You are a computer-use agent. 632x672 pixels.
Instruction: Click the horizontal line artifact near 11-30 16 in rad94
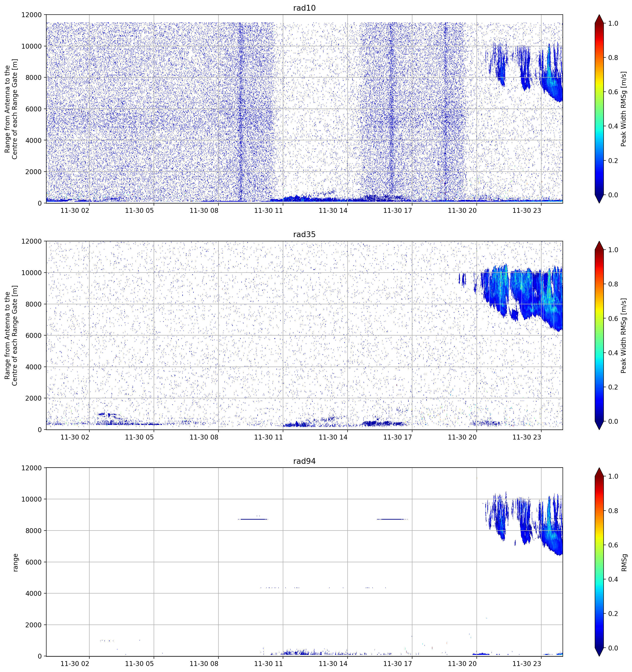pos(392,519)
